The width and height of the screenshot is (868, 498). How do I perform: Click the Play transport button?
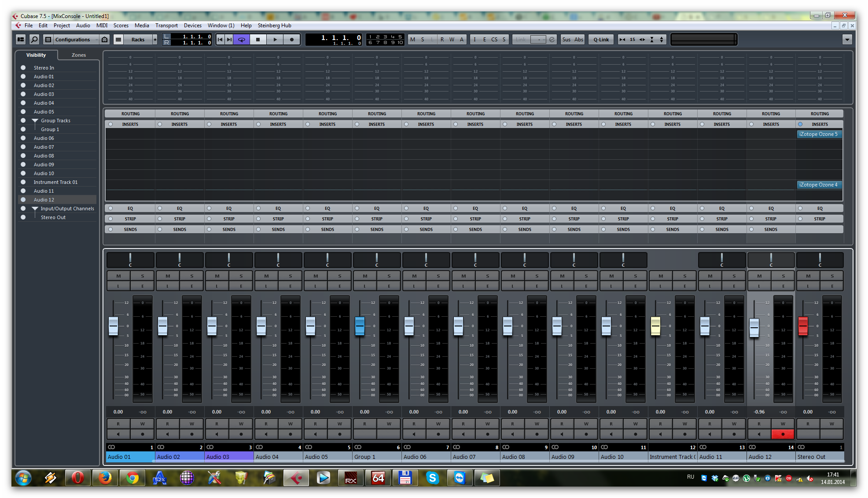(275, 40)
